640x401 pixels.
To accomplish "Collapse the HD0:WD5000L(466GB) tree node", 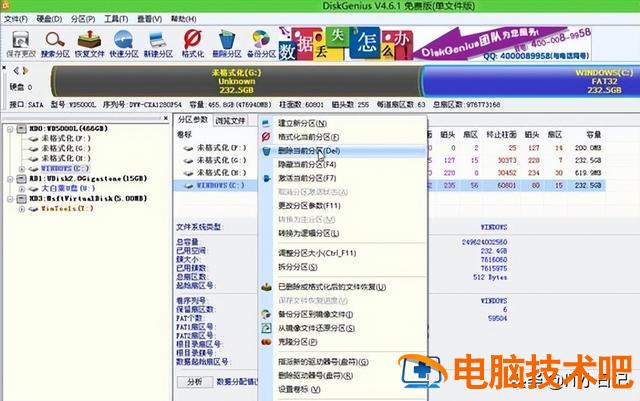I will point(10,129).
